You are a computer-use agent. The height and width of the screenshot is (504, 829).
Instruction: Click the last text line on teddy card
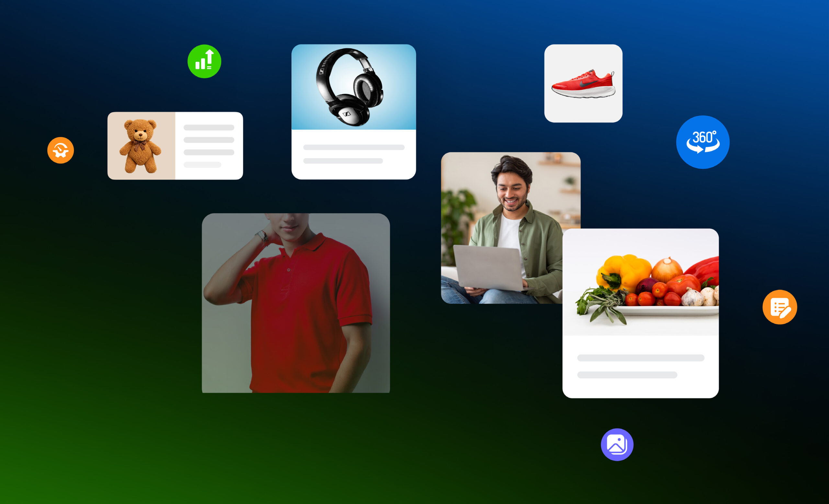pos(202,164)
